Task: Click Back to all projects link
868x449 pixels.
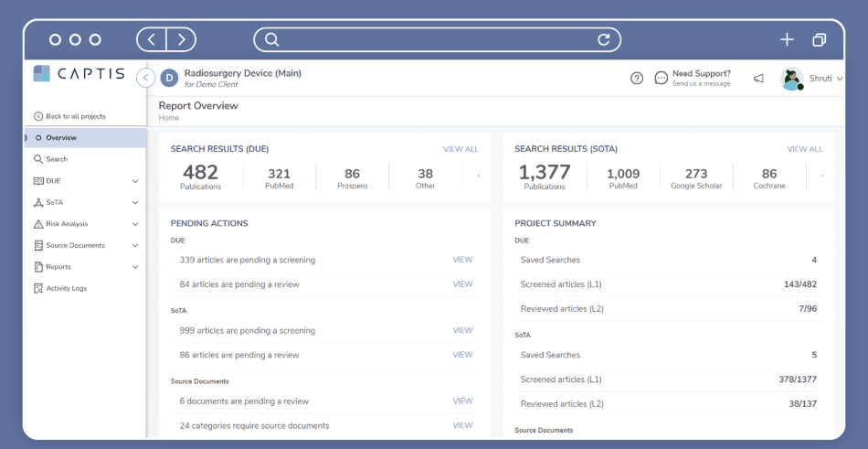Action: click(76, 116)
